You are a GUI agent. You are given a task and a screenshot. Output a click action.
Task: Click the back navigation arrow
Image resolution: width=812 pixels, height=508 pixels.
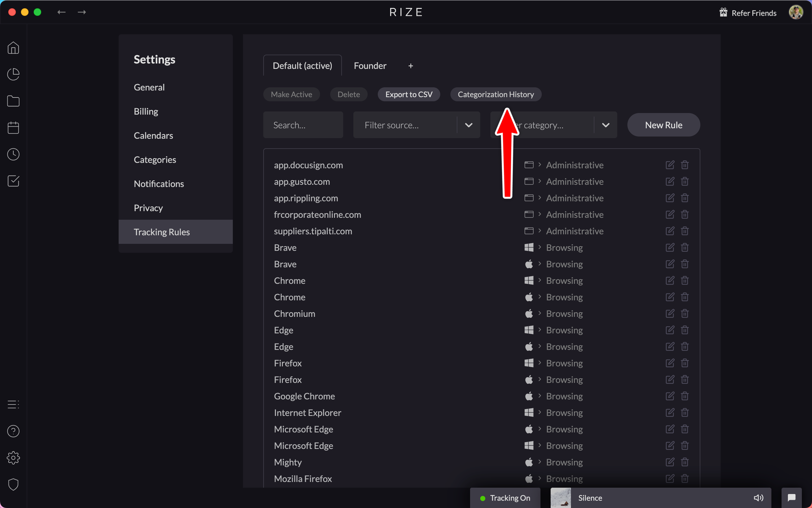(x=62, y=12)
